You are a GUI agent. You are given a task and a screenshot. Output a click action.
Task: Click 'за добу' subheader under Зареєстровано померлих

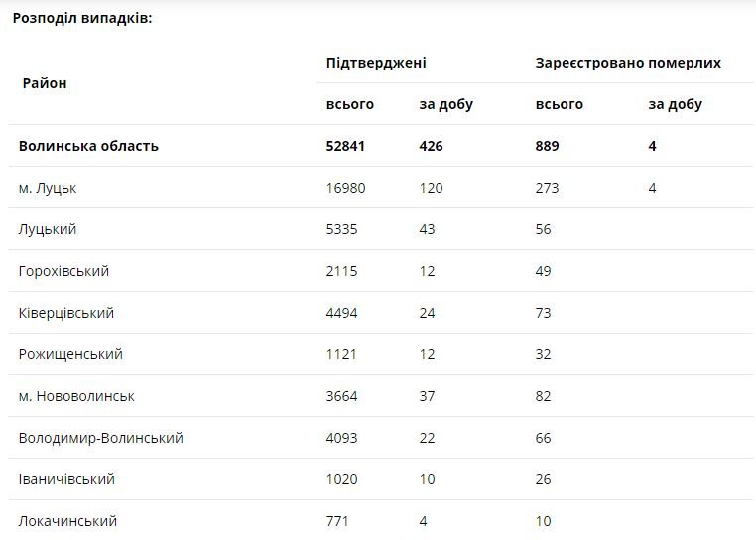coord(675,104)
